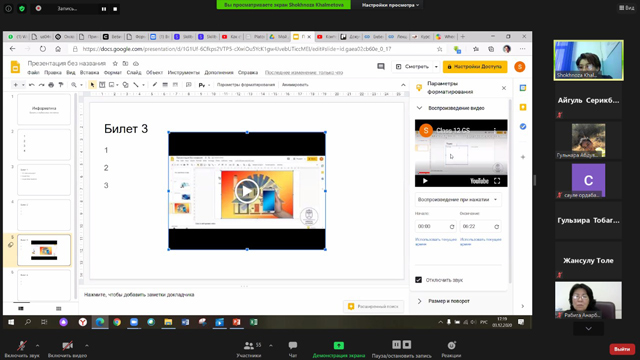The image size is (640, 360).
Task: Select the Line tool
Action: pos(136,85)
